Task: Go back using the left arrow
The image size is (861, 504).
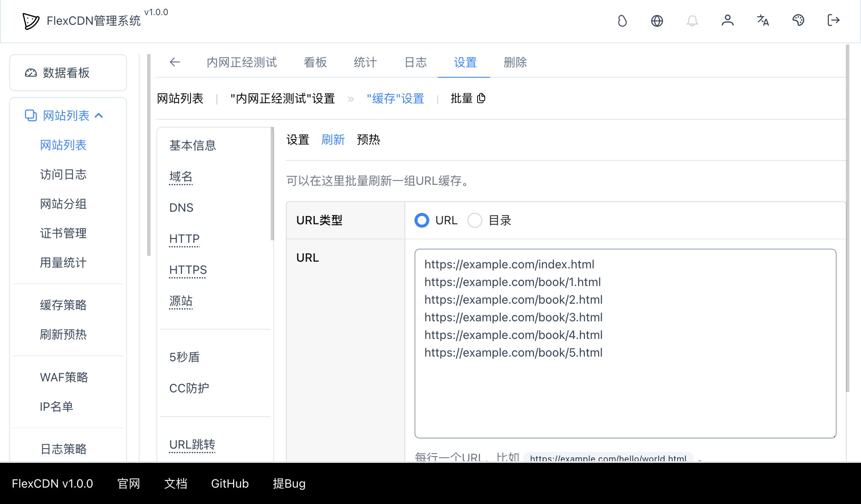Action: 175,62
